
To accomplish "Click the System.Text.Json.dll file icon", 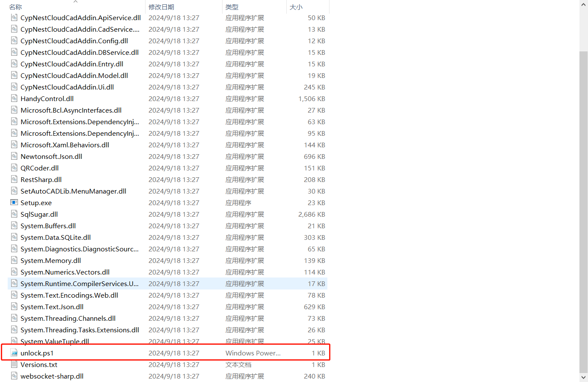I will pyautogui.click(x=14, y=307).
